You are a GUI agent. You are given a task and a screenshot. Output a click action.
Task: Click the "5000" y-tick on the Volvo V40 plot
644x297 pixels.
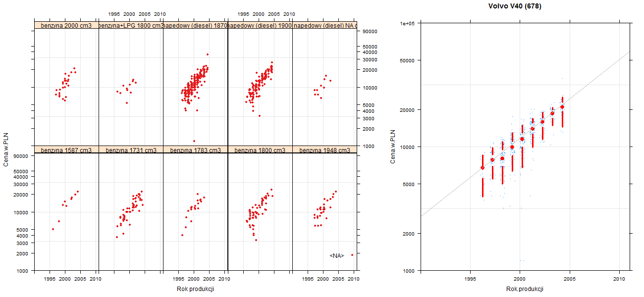[410, 184]
